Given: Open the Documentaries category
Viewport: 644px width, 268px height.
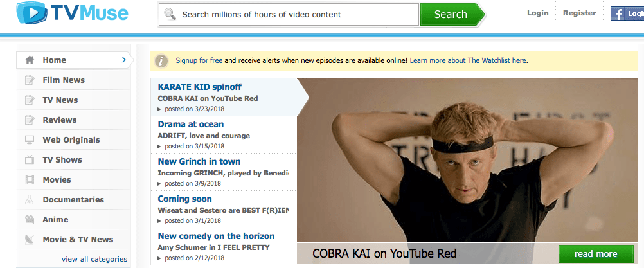Looking at the screenshot, I should pyautogui.click(x=74, y=199).
